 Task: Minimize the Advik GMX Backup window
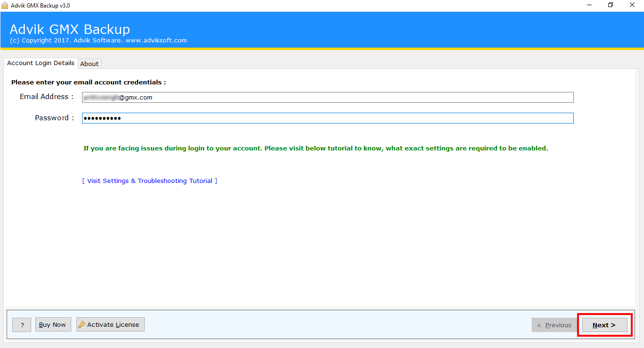point(589,5)
